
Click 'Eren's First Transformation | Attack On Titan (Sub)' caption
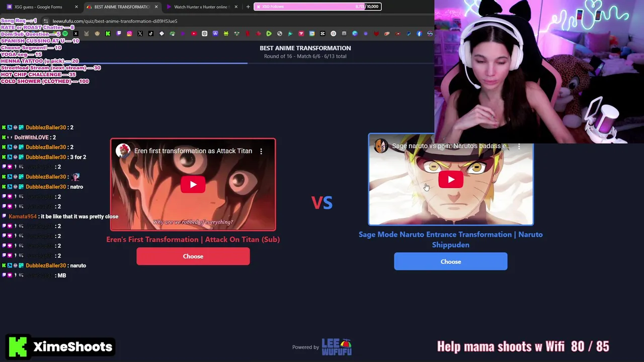click(193, 239)
